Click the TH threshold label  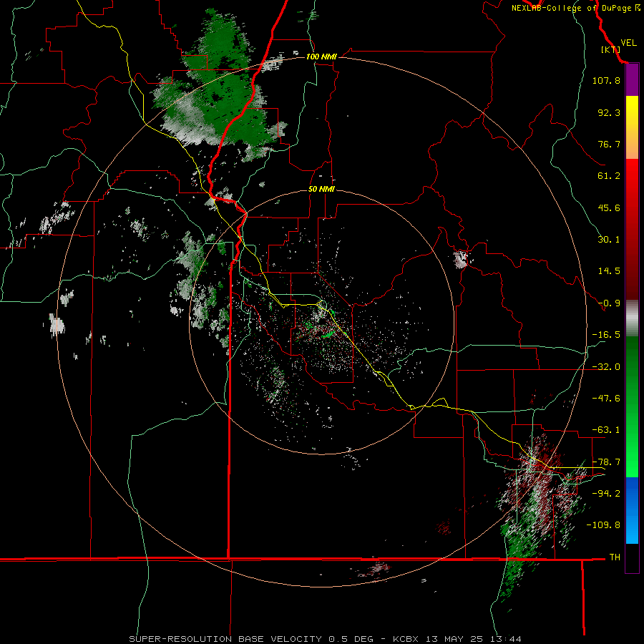point(615,557)
